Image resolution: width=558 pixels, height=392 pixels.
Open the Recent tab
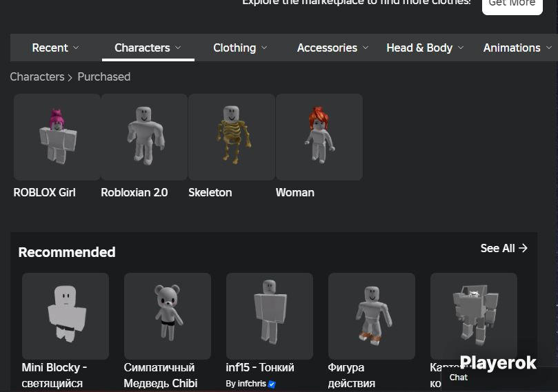(x=55, y=48)
